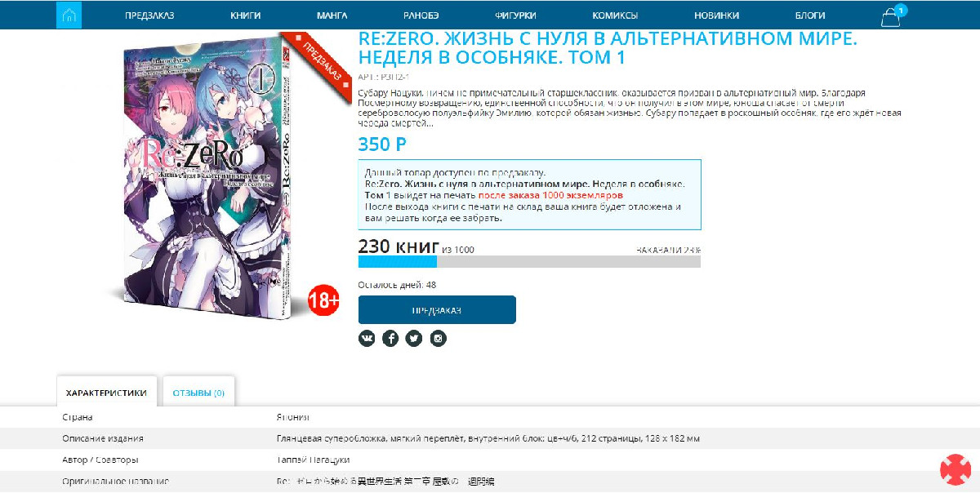The width and height of the screenshot is (980, 493).
Task: Open the Новинки section
Action: coord(717,16)
